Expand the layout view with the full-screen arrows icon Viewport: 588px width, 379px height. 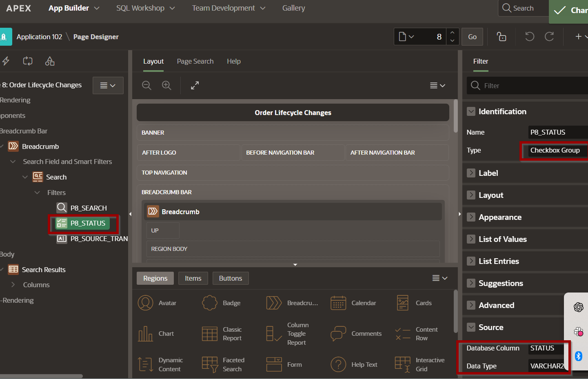coord(195,86)
